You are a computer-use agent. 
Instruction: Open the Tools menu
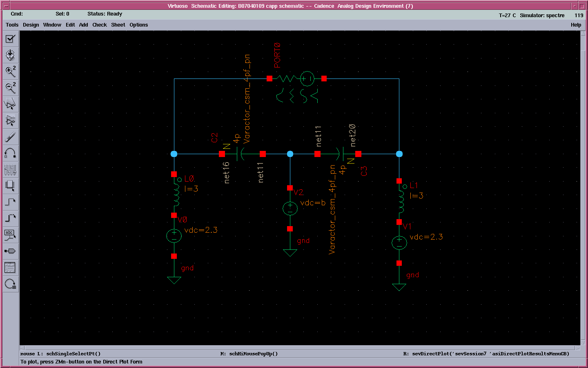coord(12,25)
